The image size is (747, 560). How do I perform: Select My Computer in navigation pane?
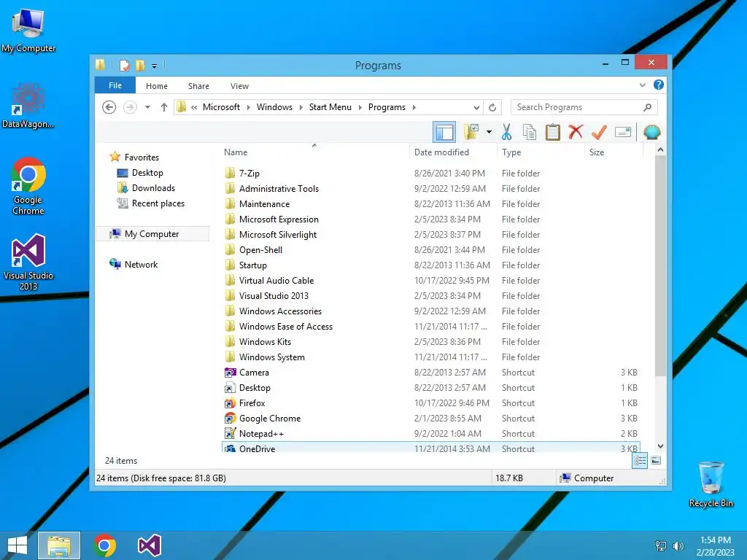click(x=152, y=234)
